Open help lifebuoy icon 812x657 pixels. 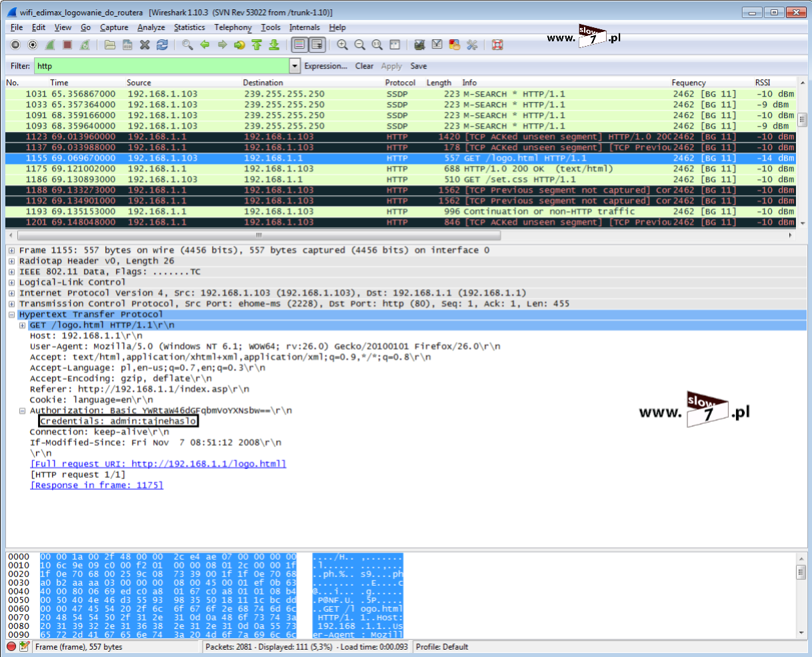(497, 45)
